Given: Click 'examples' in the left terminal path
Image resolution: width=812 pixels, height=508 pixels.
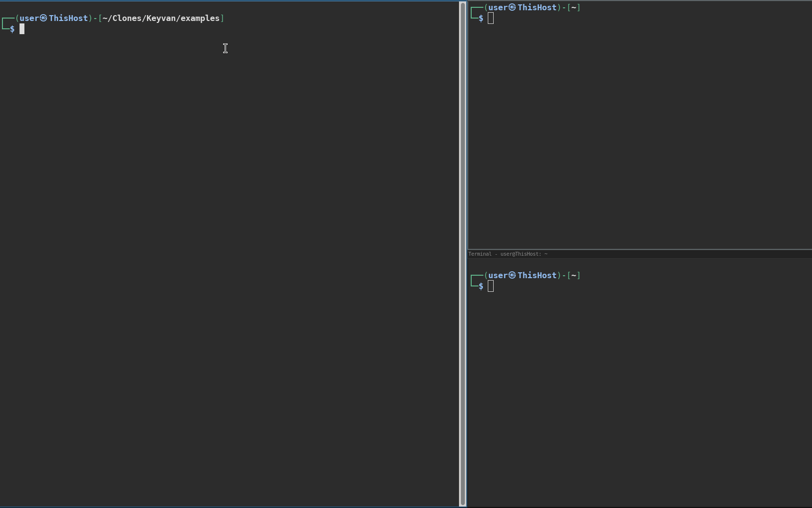Looking at the screenshot, I should (200, 19).
